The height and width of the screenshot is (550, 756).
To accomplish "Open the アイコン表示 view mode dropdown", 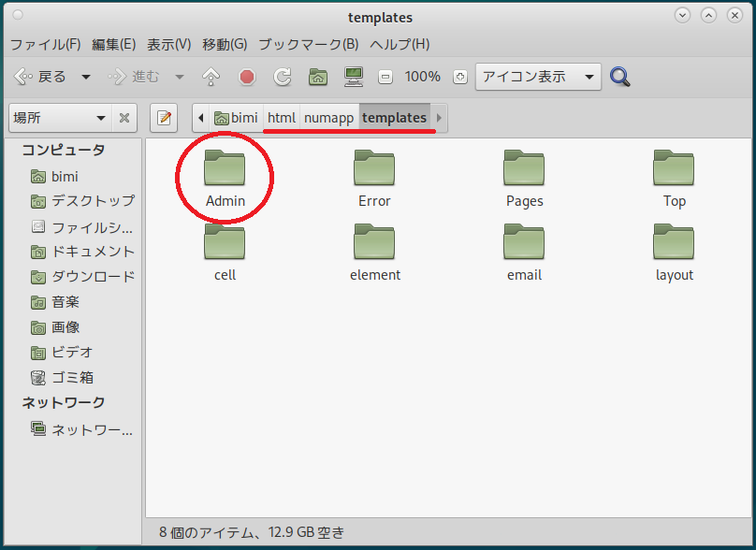I will [537, 77].
